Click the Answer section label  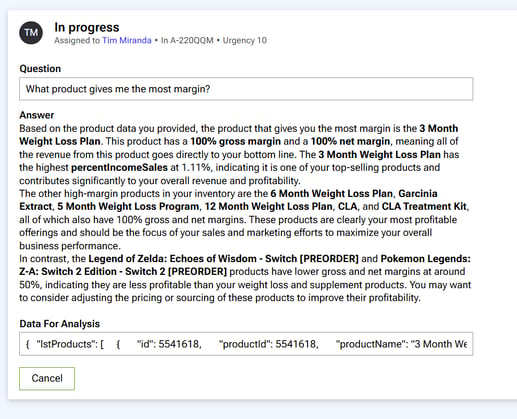(x=37, y=115)
